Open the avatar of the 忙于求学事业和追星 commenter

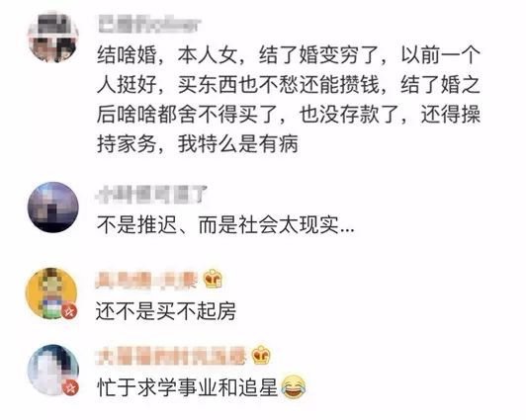(53, 370)
